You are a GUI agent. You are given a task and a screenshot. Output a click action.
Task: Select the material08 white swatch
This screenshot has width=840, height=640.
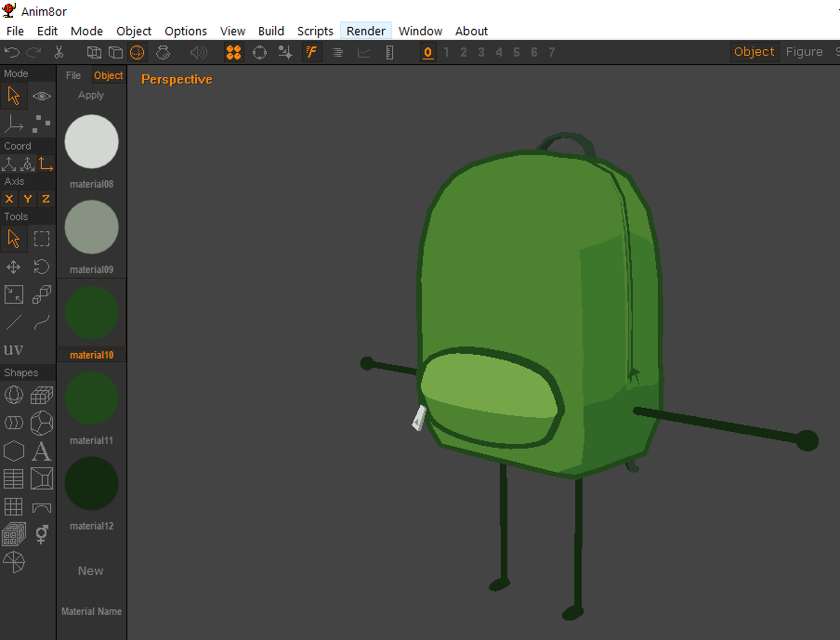point(91,141)
